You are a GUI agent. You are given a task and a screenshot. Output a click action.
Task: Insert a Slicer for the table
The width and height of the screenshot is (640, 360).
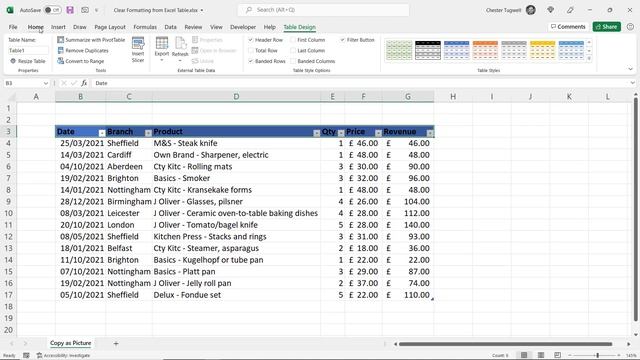[138, 49]
